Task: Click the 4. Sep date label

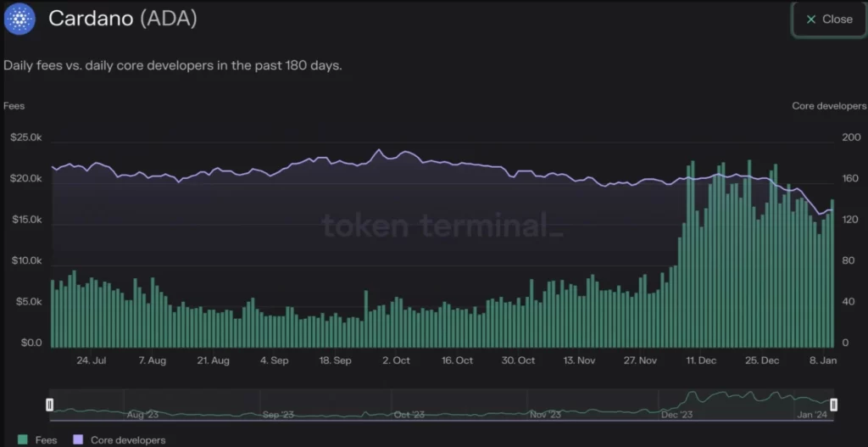Action: click(x=275, y=360)
